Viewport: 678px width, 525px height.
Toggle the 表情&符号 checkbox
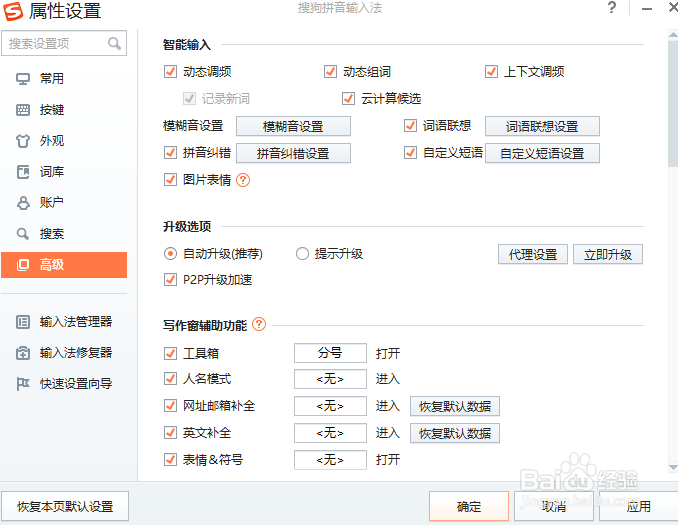point(170,460)
